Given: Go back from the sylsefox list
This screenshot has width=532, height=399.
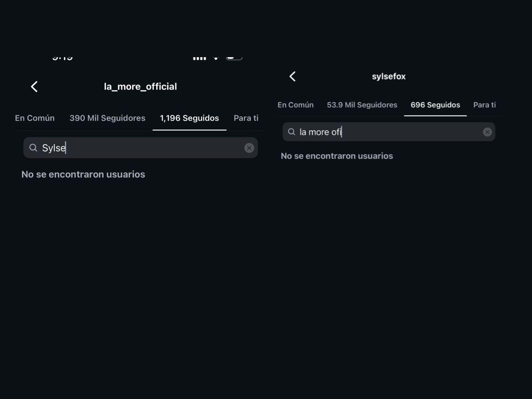Looking at the screenshot, I should pyautogui.click(x=293, y=76).
